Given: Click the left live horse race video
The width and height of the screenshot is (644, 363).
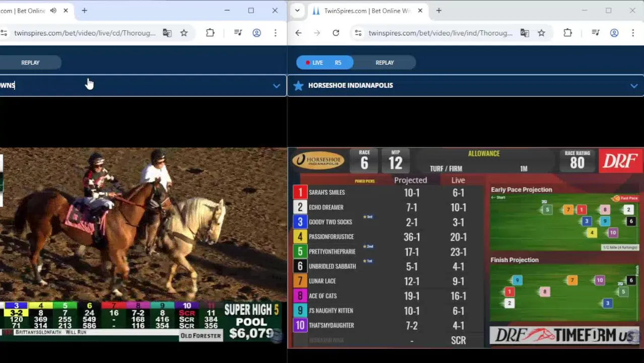Looking at the screenshot, I should [143, 245].
